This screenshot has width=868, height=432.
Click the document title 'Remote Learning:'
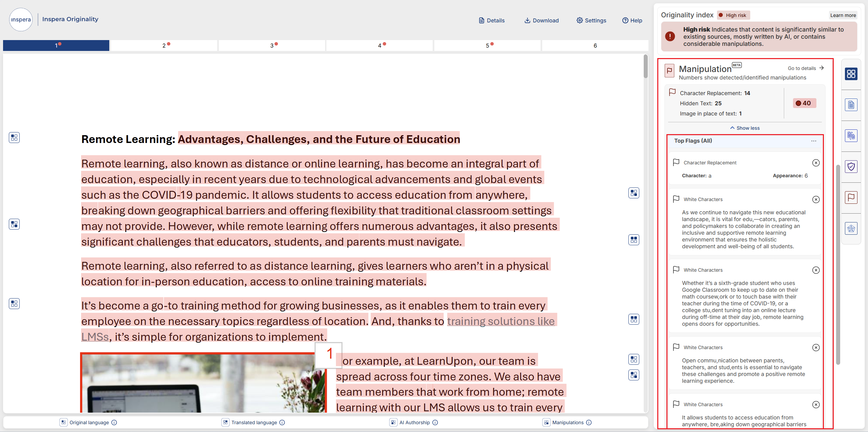pyautogui.click(x=128, y=139)
